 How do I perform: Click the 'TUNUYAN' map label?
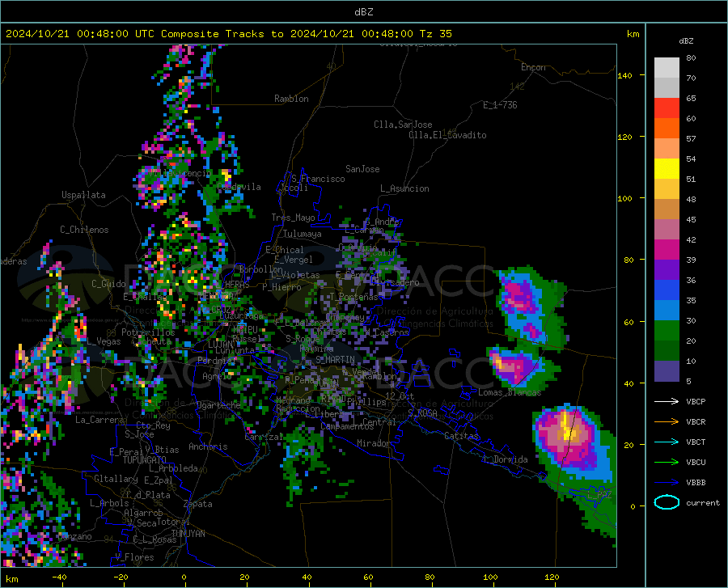188,533
